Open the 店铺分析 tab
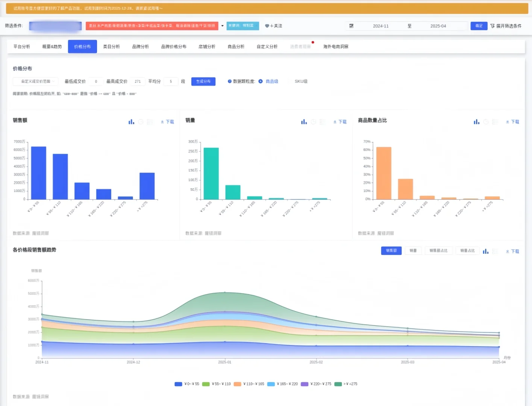The width and height of the screenshot is (532, 406). tap(207, 47)
